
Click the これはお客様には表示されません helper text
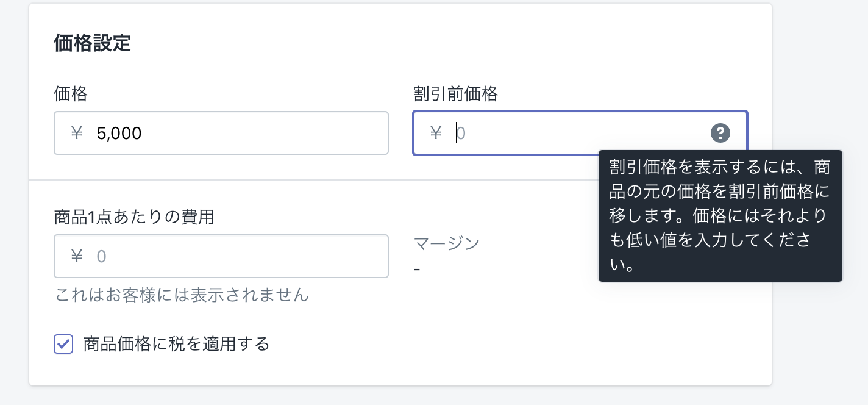click(x=182, y=295)
